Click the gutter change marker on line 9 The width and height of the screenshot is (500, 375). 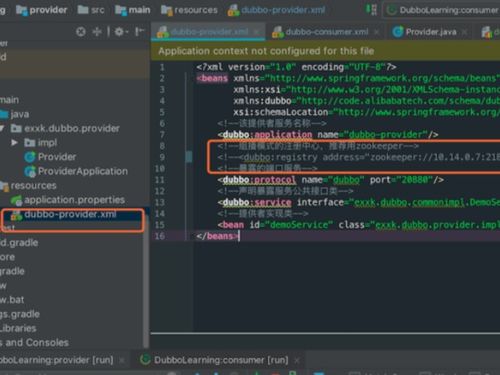pos(189,157)
